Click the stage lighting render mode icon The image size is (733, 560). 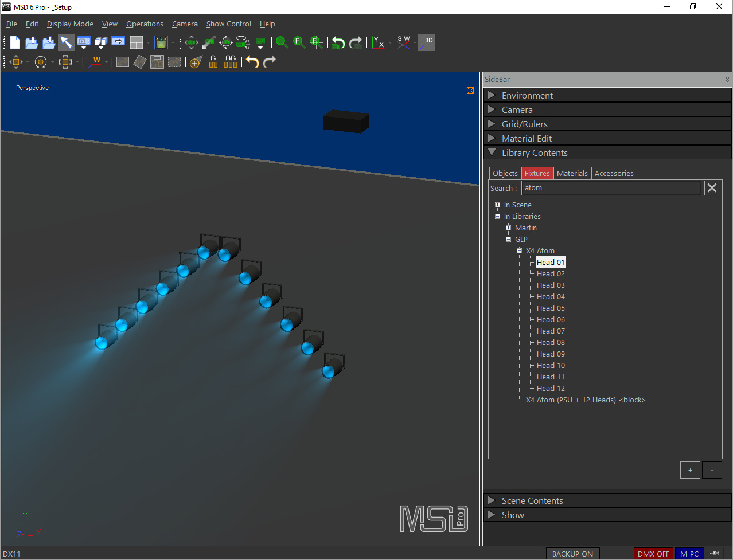[x=162, y=42]
